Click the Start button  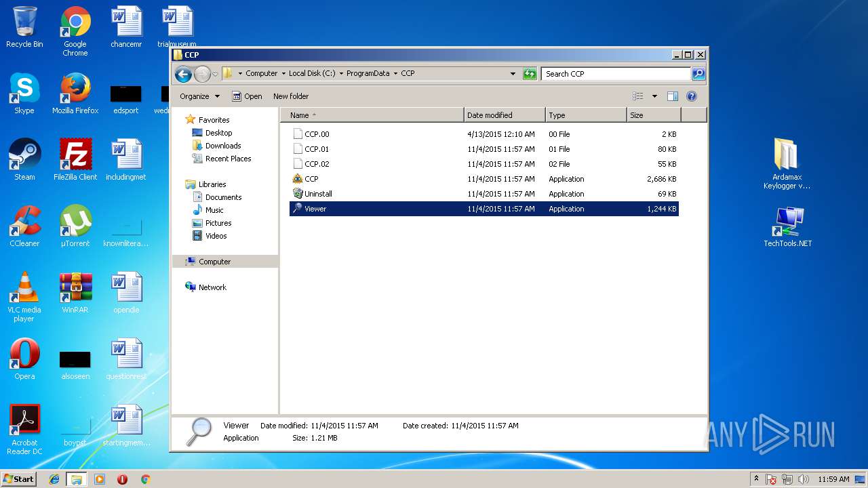pos(19,479)
